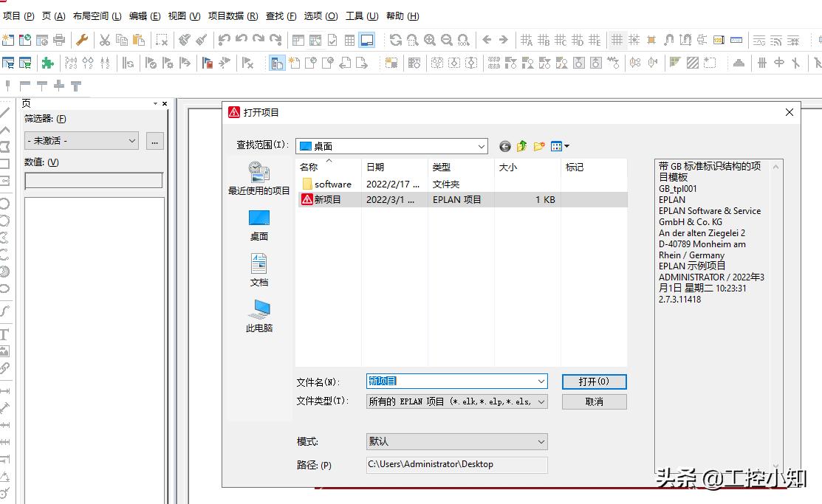822x504 pixels.
Task: Select Grid B icon
Action: (544, 40)
